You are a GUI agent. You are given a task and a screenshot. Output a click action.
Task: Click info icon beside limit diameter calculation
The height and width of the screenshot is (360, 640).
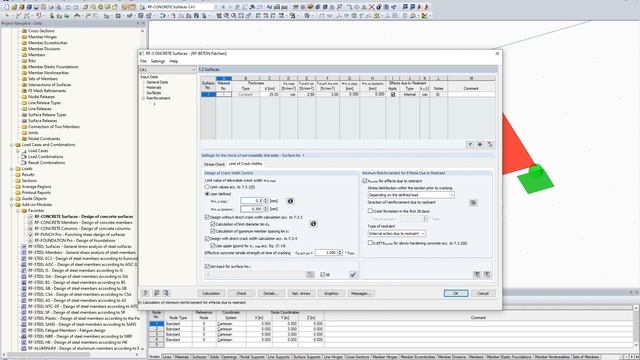click(313, 224)
